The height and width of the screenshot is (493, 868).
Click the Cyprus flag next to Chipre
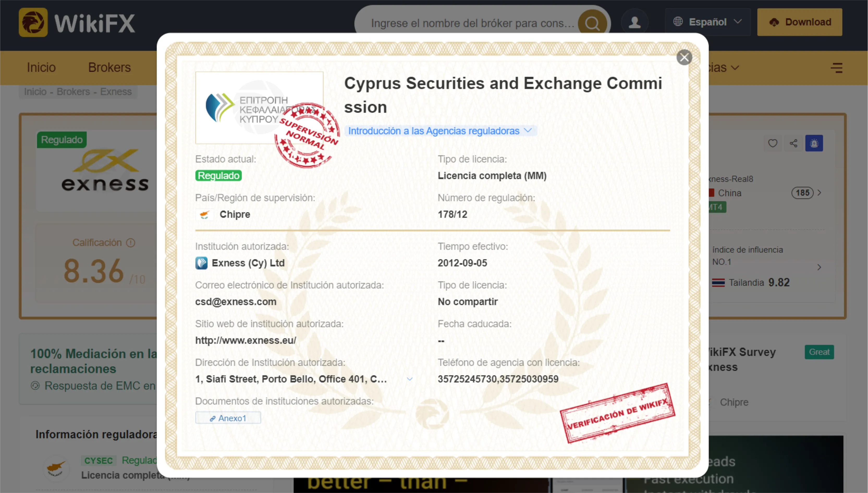coord(204,215)
